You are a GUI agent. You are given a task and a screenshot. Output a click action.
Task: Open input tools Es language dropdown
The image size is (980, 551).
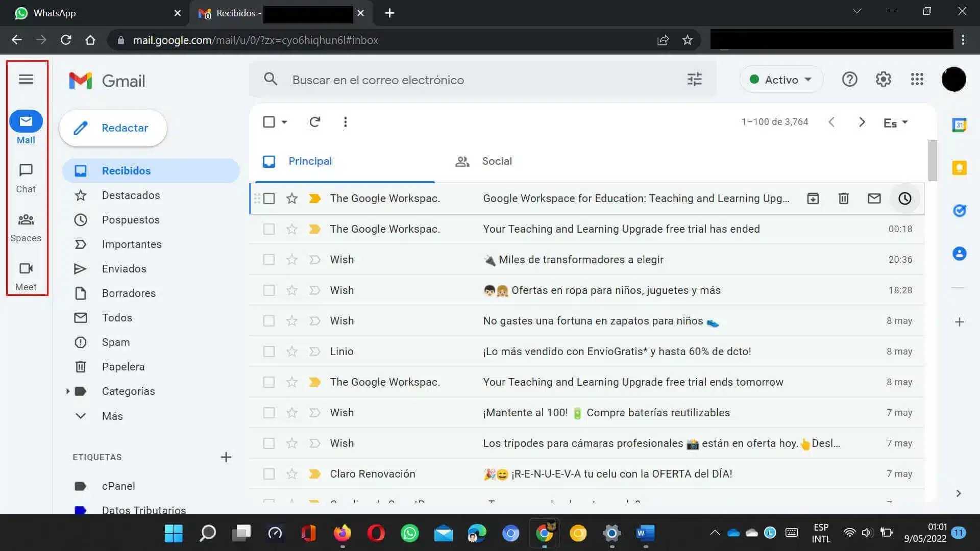(896, 122)
